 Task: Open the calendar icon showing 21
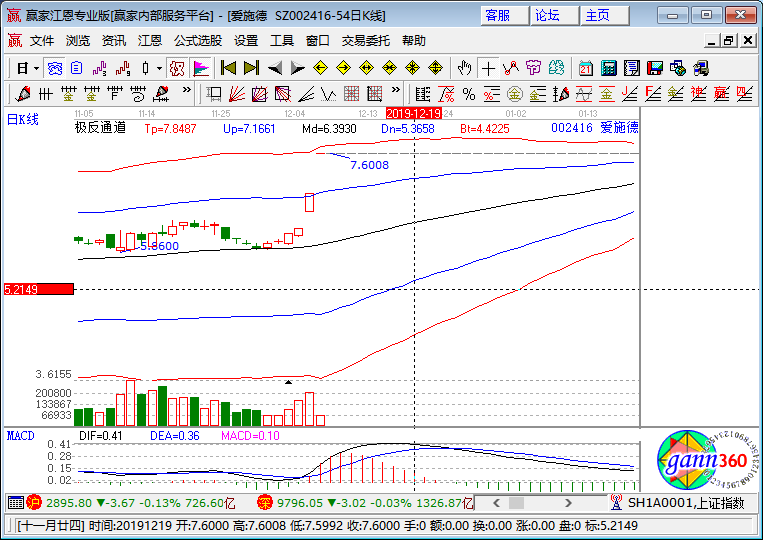tap(585, 68)
